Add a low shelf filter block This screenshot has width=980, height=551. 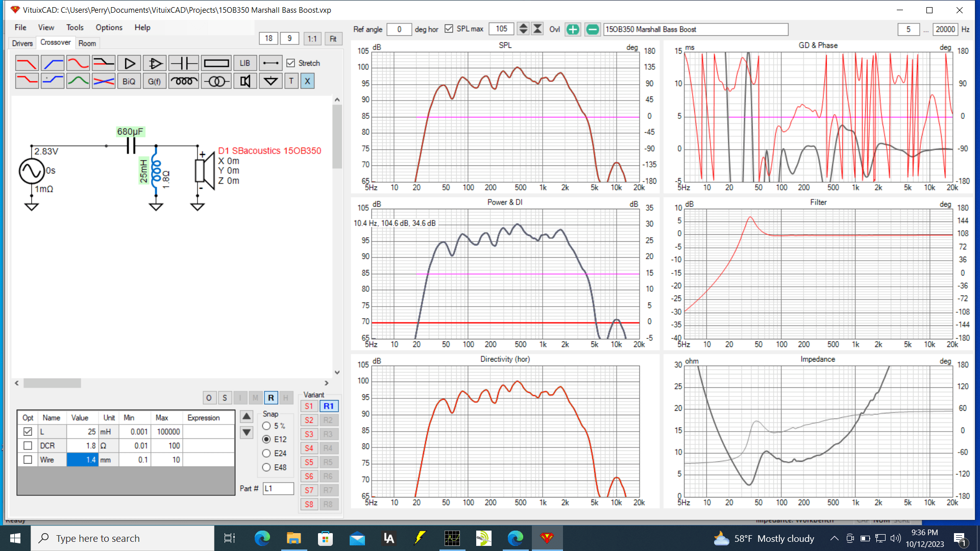click(27, 81)
